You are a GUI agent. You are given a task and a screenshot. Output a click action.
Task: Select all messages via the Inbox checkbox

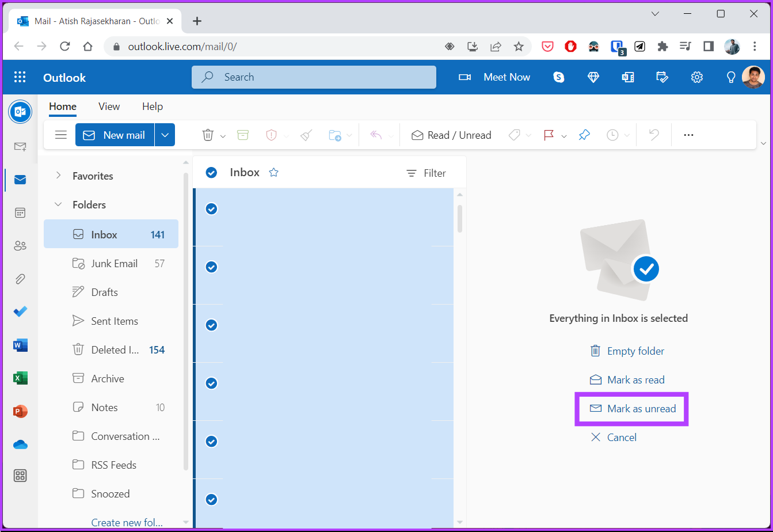[x=211, y=172]
